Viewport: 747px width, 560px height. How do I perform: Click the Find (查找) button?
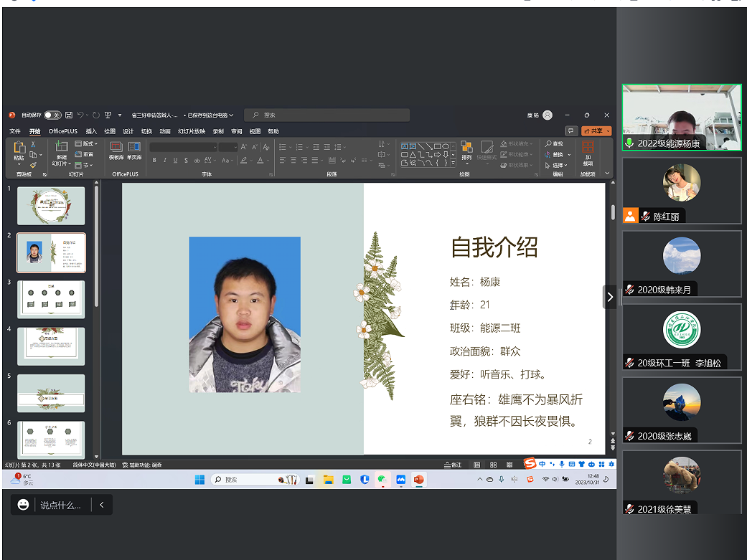(x=555, y=144)
